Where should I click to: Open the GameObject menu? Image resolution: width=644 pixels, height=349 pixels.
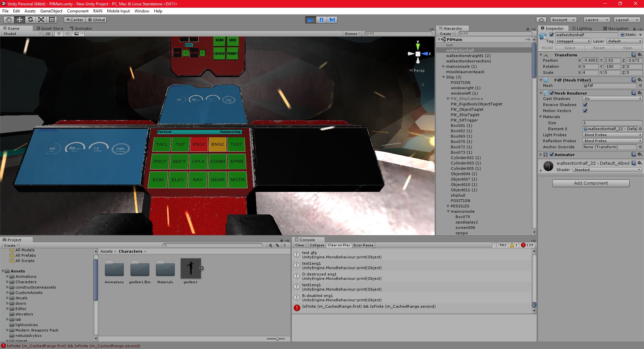click(51, 11)
